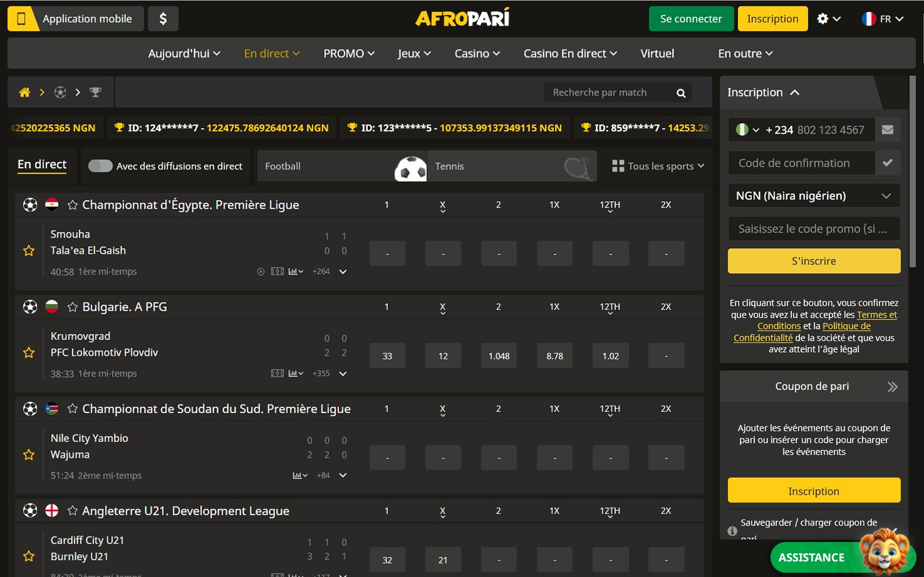The height and width of the screenshot is (577, 924).
Task: Click the checkmark beside confirmation code
Action: coord(888,163)
